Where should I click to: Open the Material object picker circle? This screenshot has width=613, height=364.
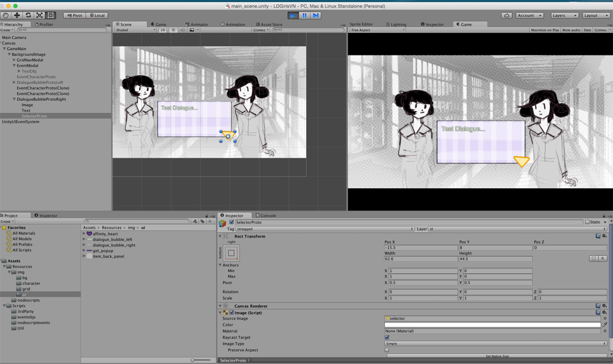[605, 331]
